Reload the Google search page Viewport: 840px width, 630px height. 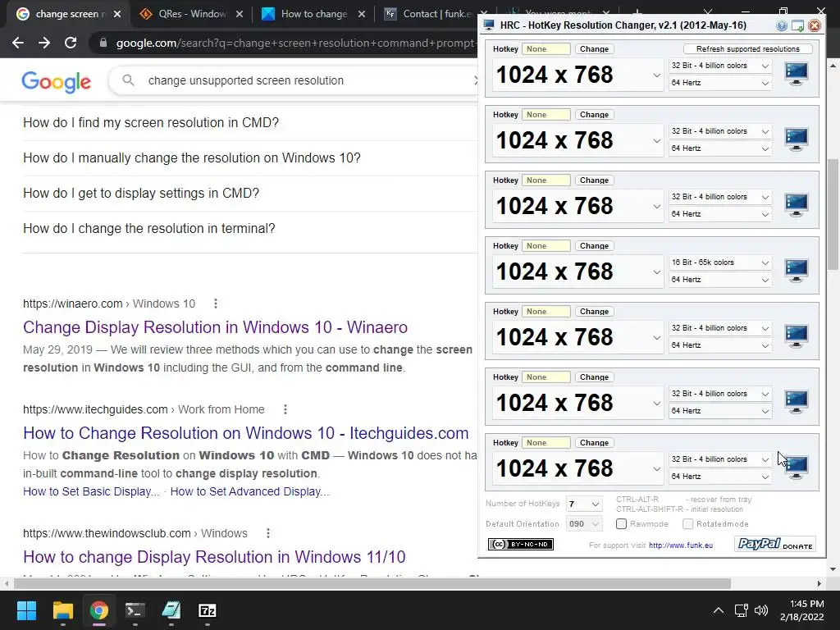coord(71,43)
